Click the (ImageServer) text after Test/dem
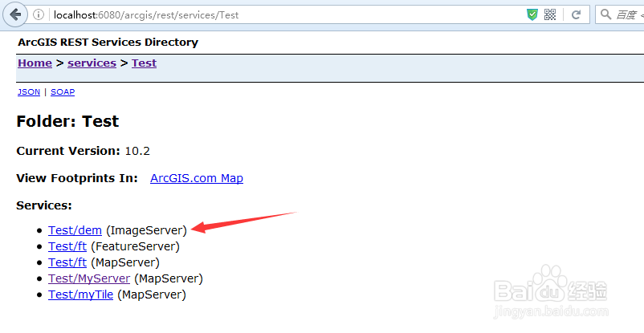The height and width of the screenshot is (333, 644). 146,230
